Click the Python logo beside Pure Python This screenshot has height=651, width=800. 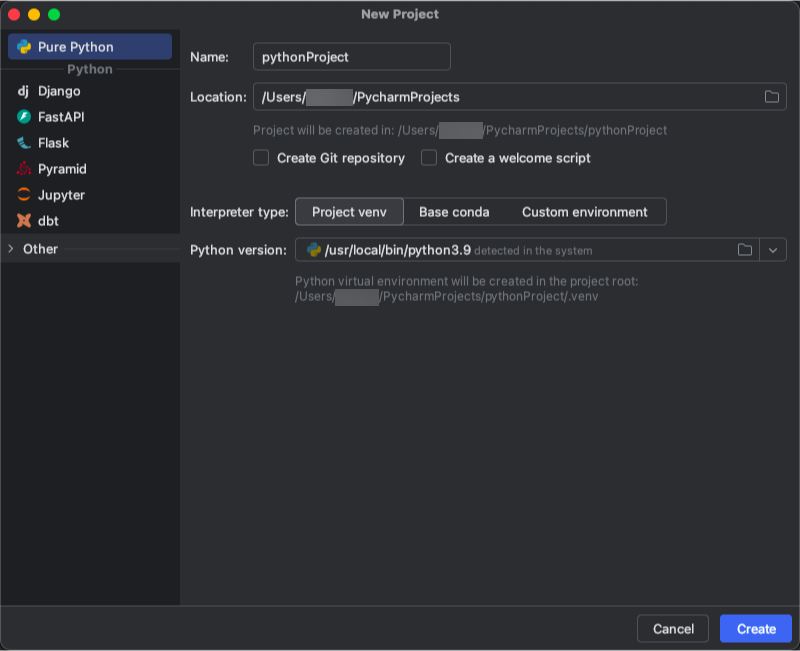coord(24,47)
